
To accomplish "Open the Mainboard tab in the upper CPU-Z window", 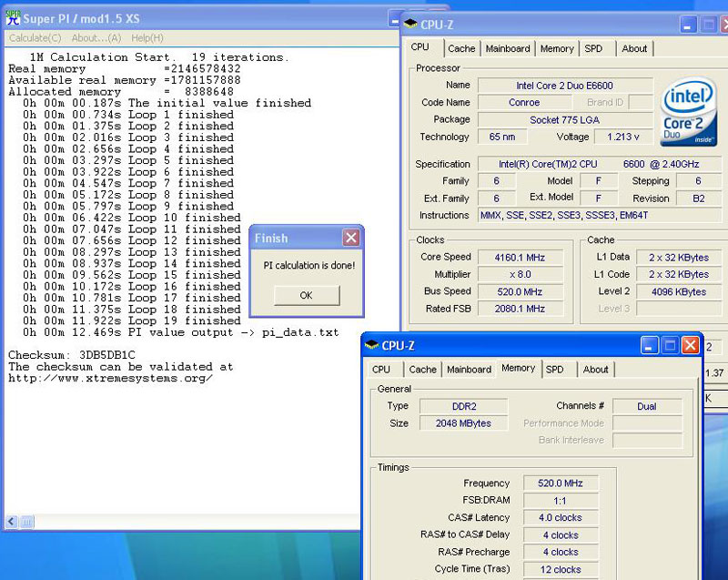I will [x=508, y=48].
